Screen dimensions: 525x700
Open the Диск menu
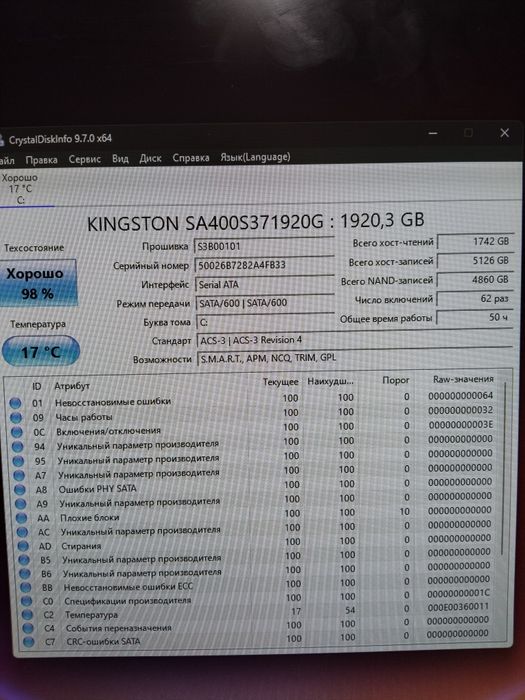[150, 158]
